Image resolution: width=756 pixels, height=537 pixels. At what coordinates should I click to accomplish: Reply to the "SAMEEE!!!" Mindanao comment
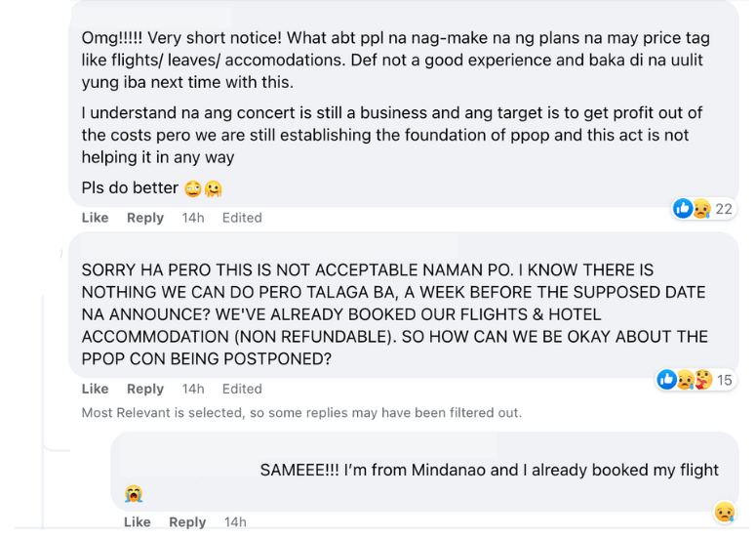click(187, 522)
